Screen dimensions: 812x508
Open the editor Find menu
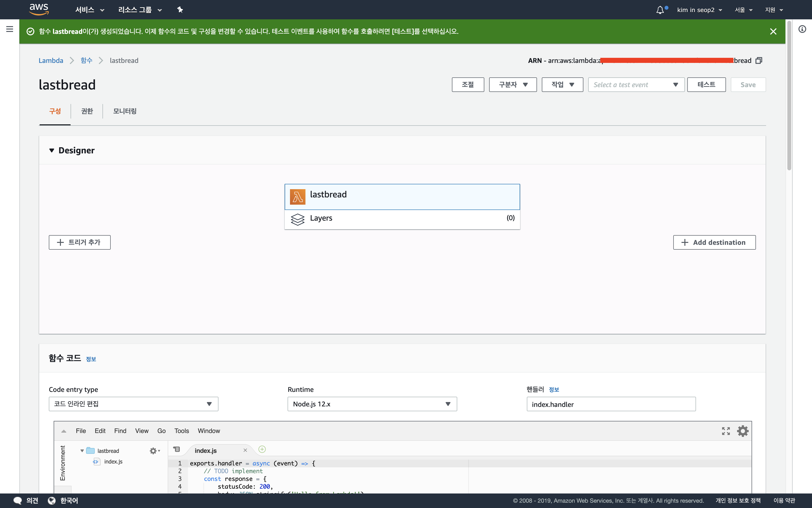point(120,431)
